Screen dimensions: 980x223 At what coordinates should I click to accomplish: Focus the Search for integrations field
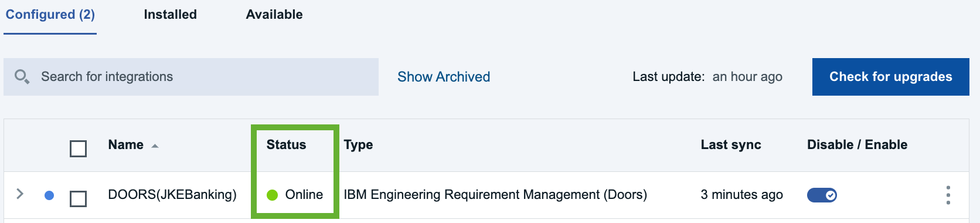[x=191, y=77]
